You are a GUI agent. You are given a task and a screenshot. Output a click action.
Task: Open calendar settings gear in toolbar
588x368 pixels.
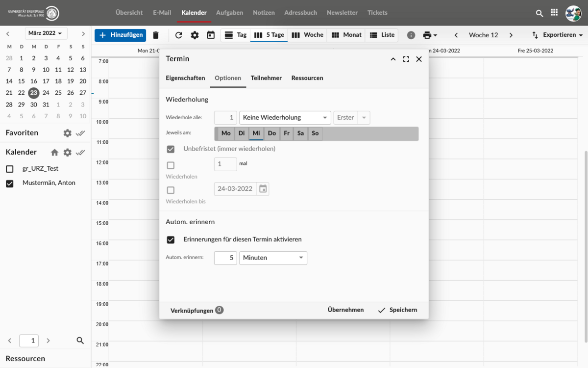pyautogui.click(x=195, y=35)
